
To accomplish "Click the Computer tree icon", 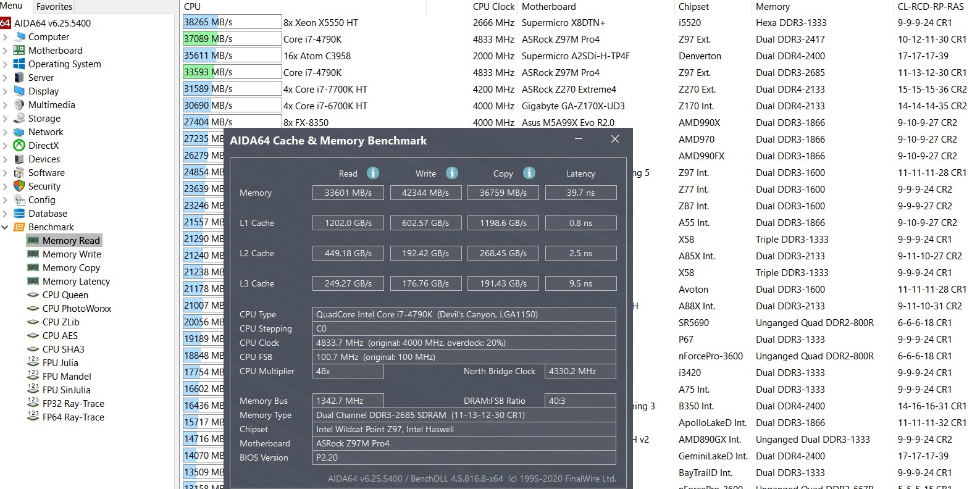I will coord(20,37).
